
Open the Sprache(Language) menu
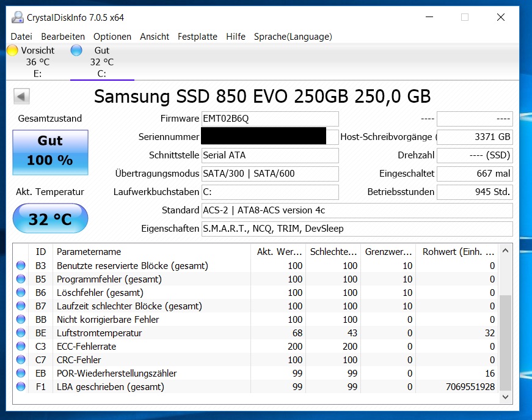click(293, 37)
